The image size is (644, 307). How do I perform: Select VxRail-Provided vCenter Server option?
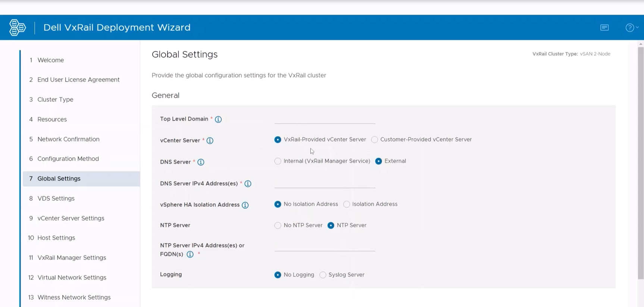(278, 140)
